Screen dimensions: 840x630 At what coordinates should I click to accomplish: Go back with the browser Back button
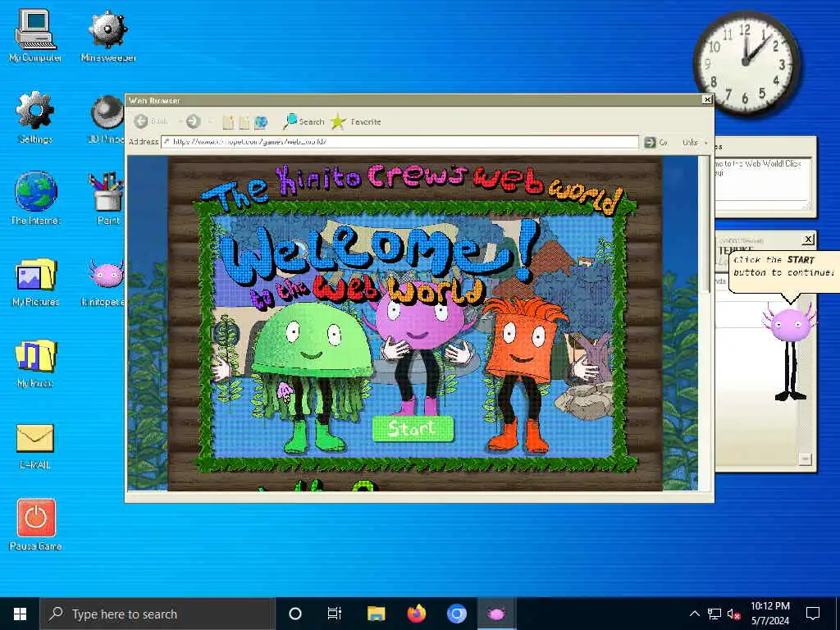pos(151,121)
